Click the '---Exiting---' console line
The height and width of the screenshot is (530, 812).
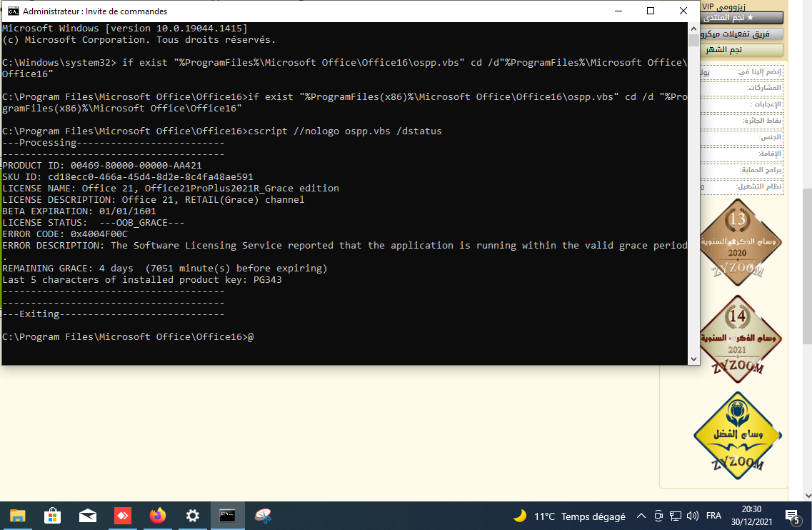click(x=114, y=314)
